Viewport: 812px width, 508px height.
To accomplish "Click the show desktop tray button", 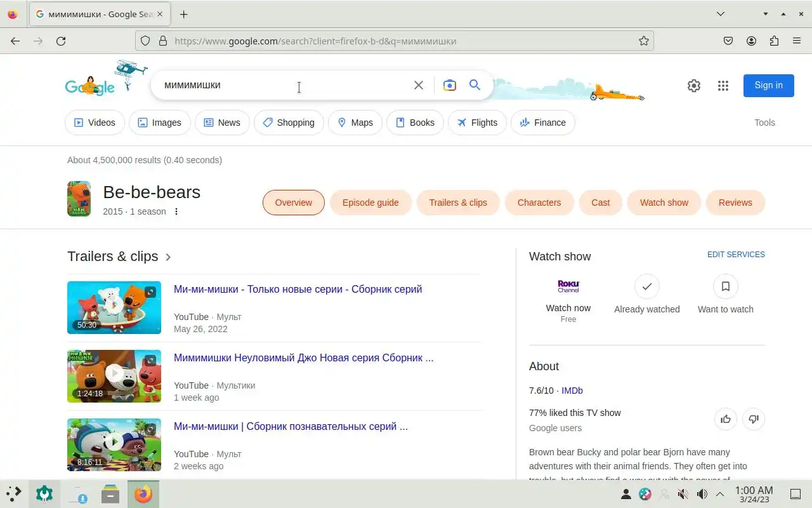I will 795,494.
